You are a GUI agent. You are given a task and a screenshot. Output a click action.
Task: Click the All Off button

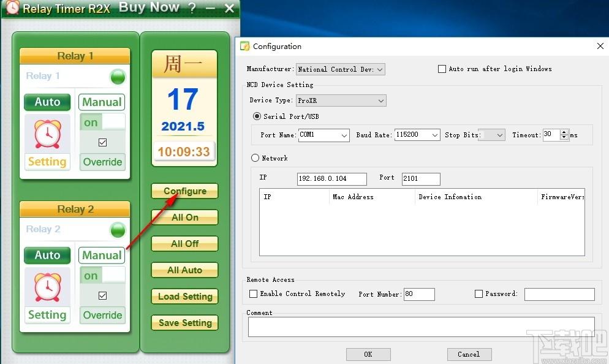pyautogui.click(x=185, y=243)
